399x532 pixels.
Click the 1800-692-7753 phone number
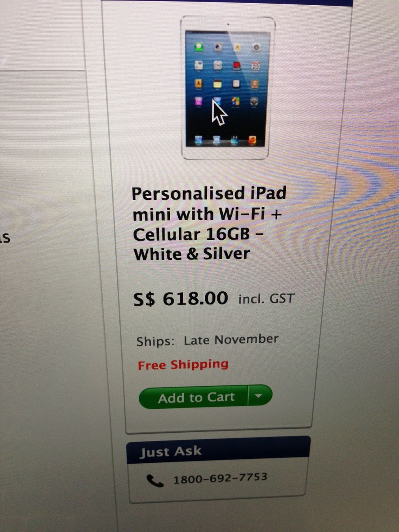click(220, 478)
